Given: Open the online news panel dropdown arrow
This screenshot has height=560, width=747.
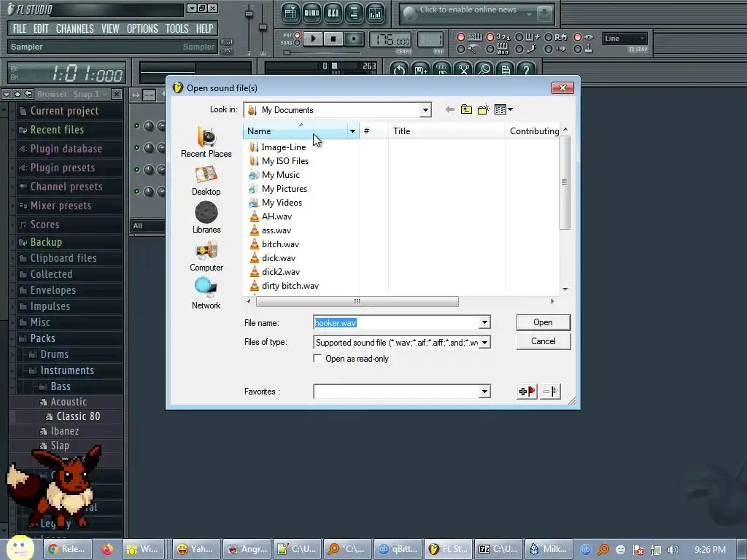Looking at the screenshot, I should pos(529,15).
